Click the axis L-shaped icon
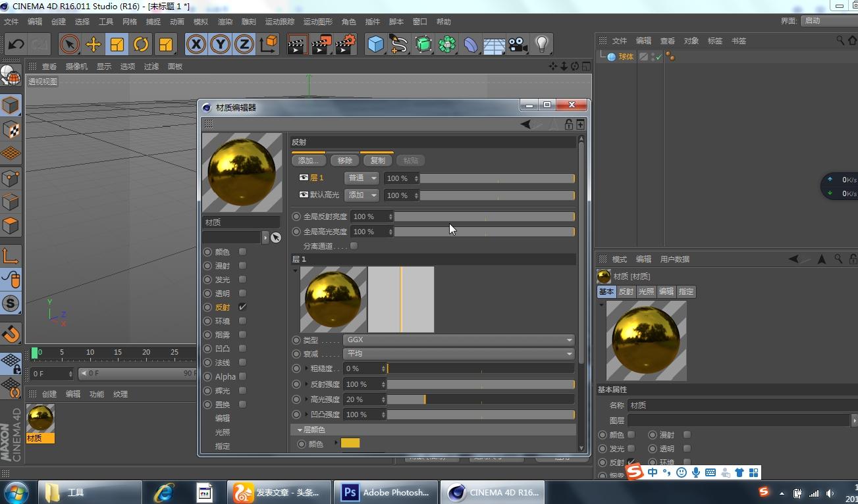The height and width of the screenshot is (504, 858). click(11, 255)
